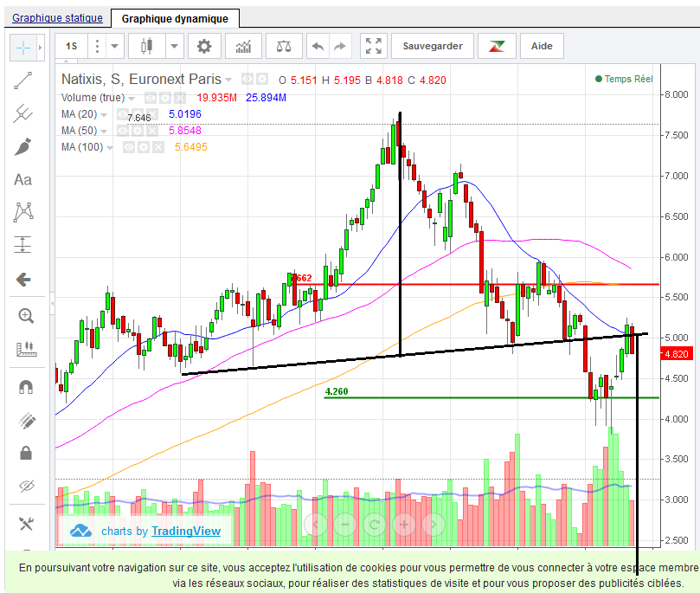
Task: Select the ruler measure tool
Action: point(26,349)
